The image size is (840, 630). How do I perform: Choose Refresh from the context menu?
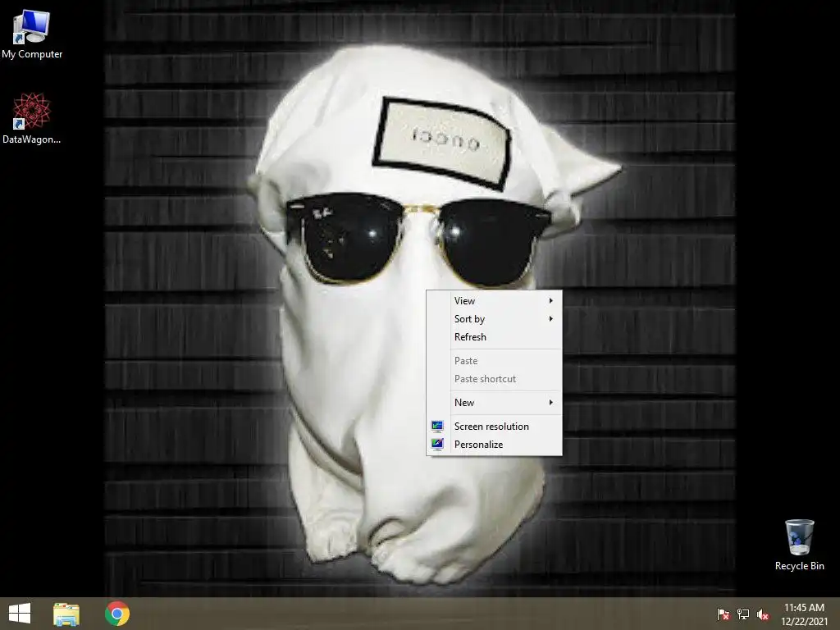point(495,337)
